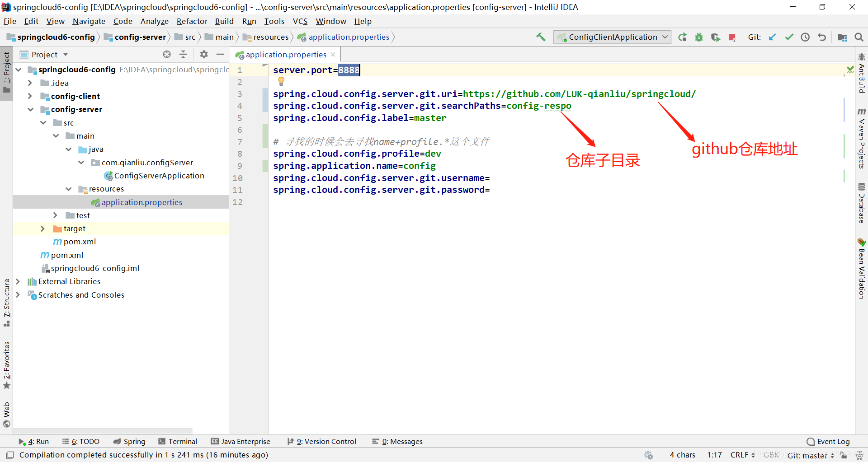
Task: Open run configuration dropdown ConfigClientApplication
Action: (612, 37)
